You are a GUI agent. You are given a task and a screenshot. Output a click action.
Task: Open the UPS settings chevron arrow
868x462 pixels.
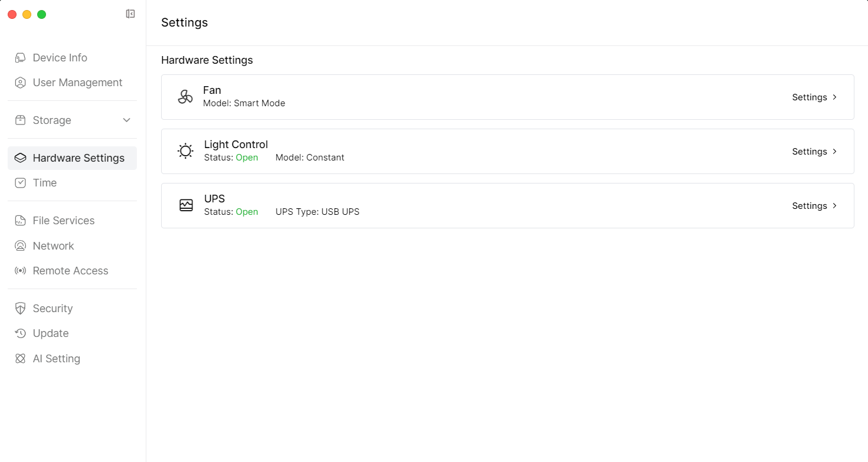point(834,206)
